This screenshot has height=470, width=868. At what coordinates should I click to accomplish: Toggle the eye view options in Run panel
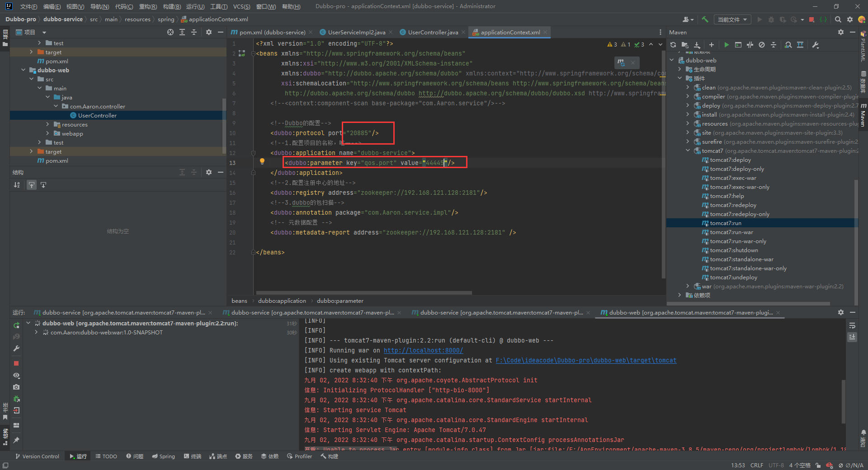coord(16,376)
